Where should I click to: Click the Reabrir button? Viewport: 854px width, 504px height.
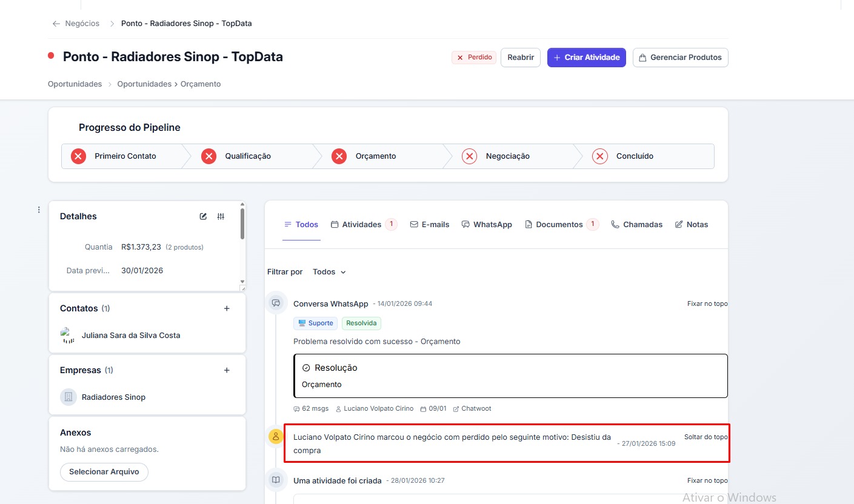[x=520, y=58]
